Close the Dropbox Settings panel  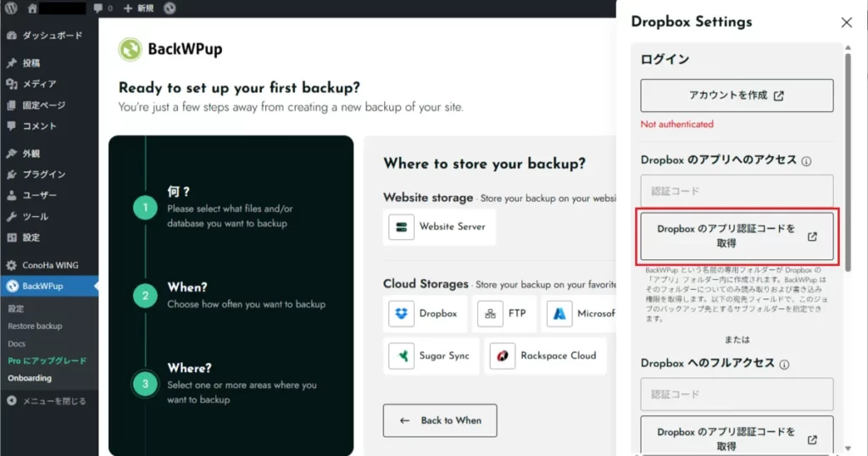tap(846, 23)
